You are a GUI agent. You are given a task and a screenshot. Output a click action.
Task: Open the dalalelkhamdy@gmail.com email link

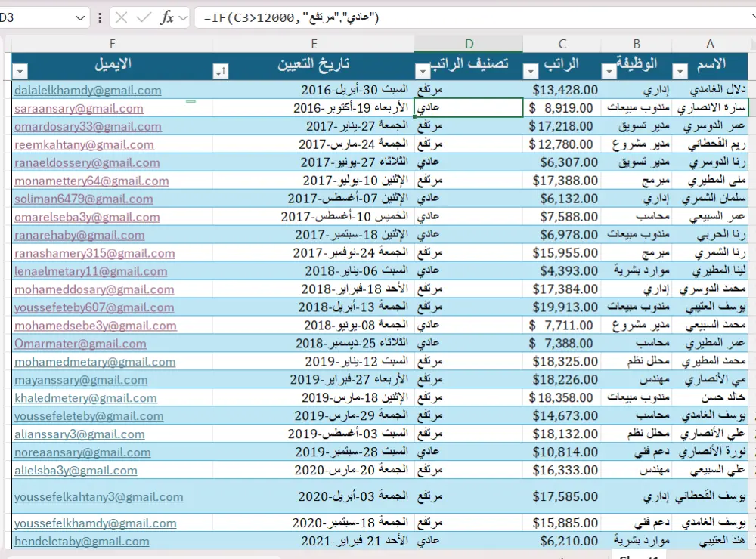coord(89,90)
